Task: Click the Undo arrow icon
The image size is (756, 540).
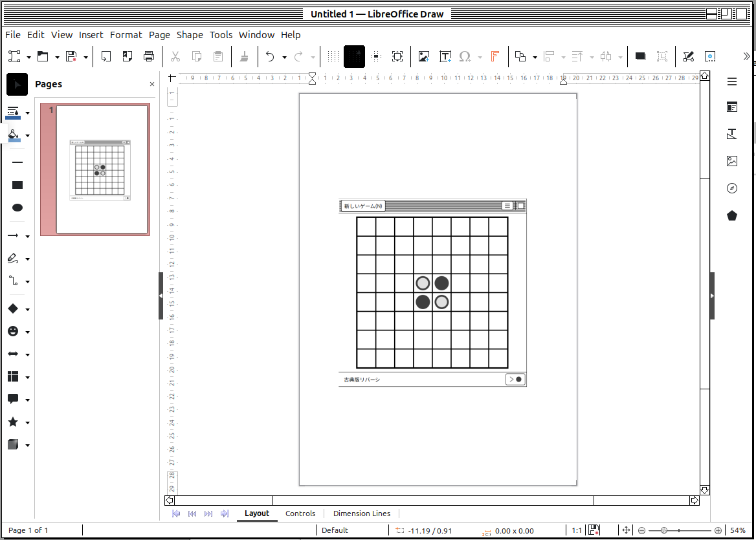Action: tap(270, 57)
